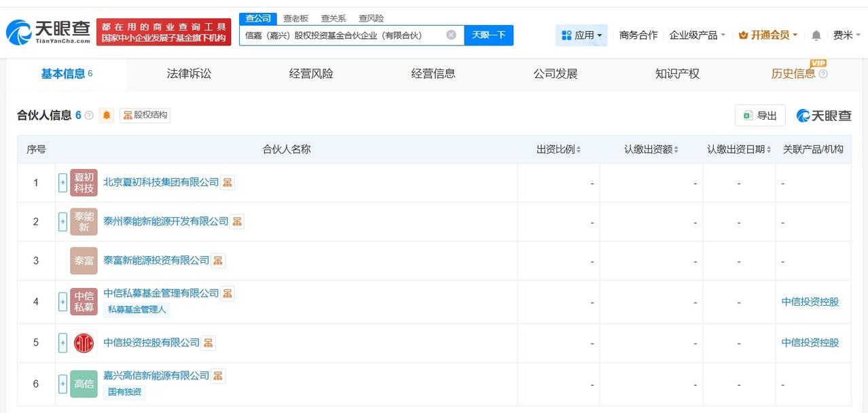This screenshot has height=413, width=868.
Task: Expand row for 中信私募基金管理有限公司
Action: tap(62, 302)
